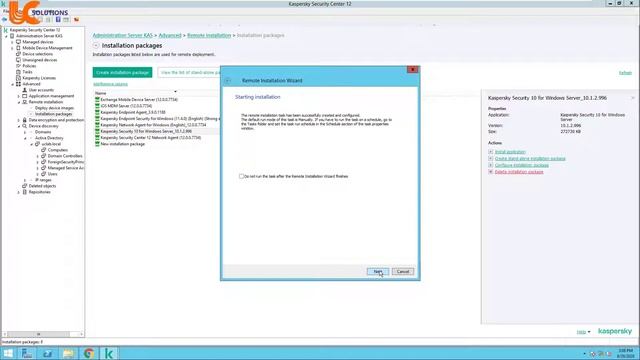The width and height of the screenshot is (640, 360).
Task: Close the Remote Installation Wizard dialog
Action: (x=412, y=70)
